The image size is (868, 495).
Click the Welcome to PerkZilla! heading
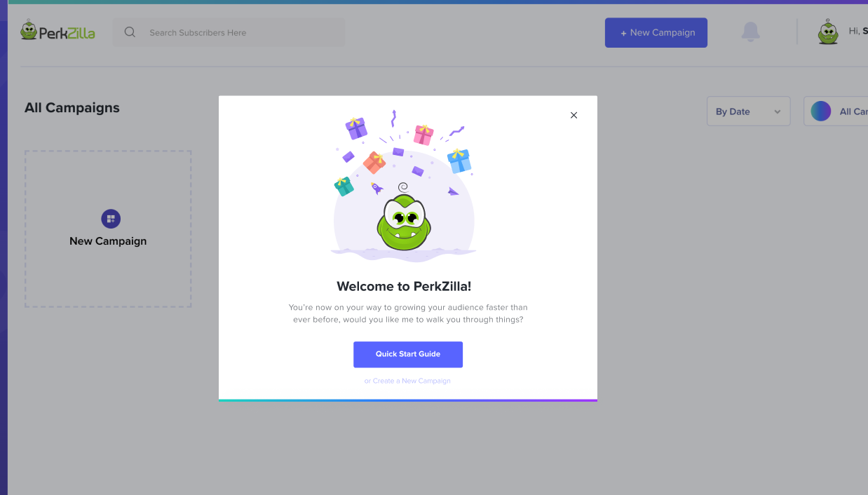pyautogui.click(x=404, y=286)
